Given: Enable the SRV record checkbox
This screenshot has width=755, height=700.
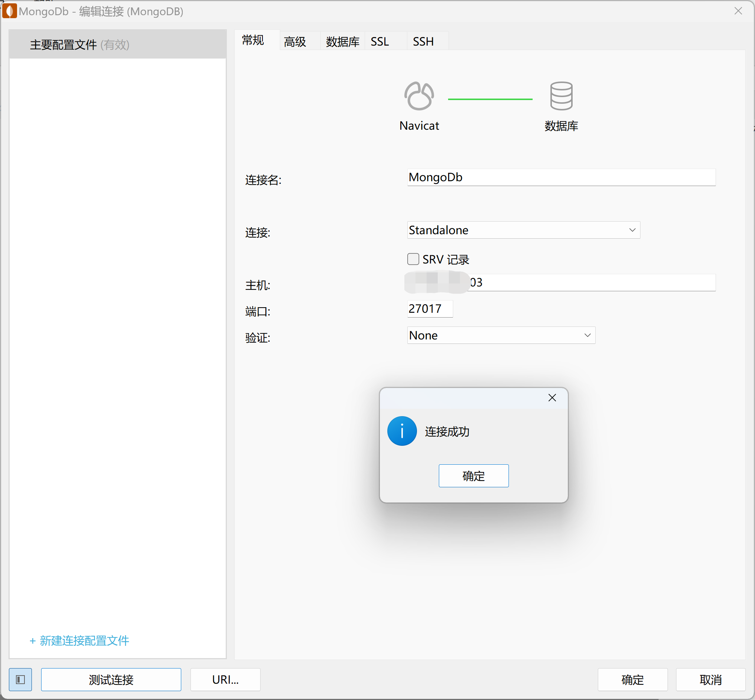Looking at the screenshot, I should point(413,259).
